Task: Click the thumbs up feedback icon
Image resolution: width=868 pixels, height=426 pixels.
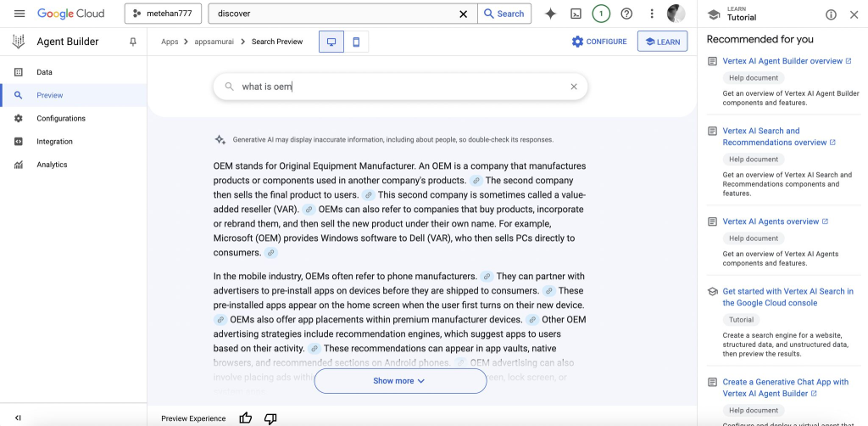Action: (246, 418)
